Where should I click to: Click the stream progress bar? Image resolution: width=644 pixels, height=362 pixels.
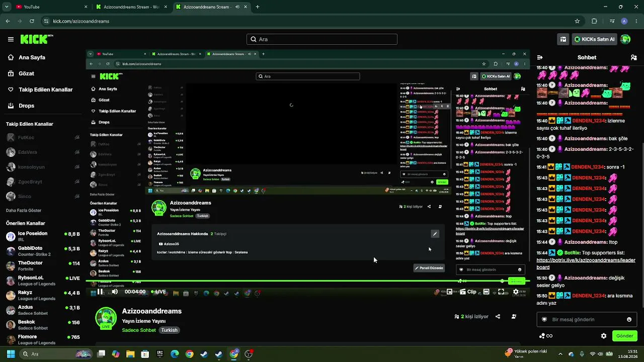click(x=308, y=281)
